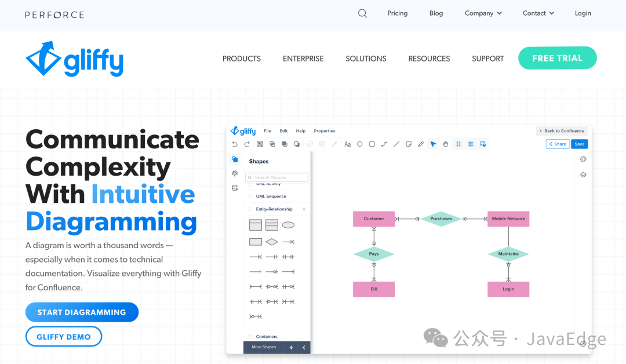Open the Layers icon on right panel
Viewport: 626px width, 364px height.
(583, 175)
